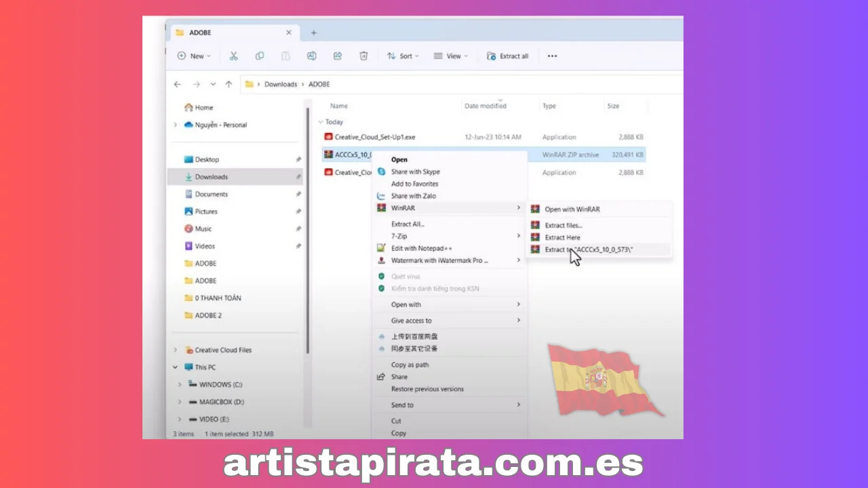Choose Extract All... in context menu

pyautogui.click(x=408, y=224)
